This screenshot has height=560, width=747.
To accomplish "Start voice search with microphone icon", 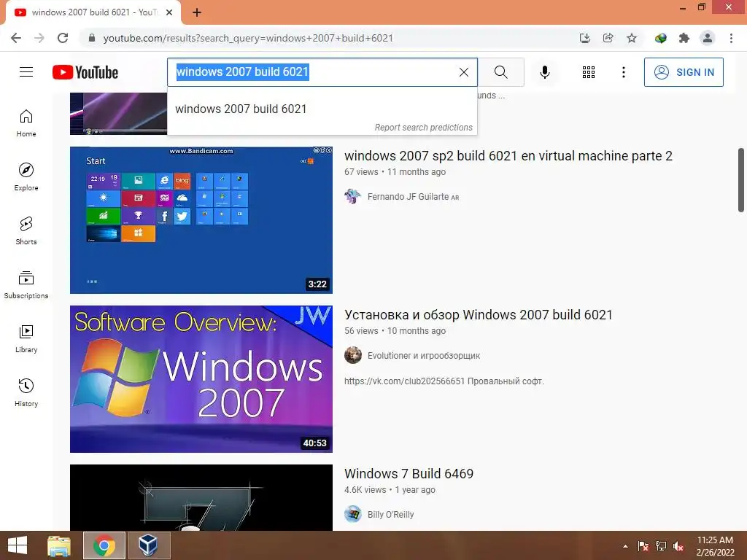I will [x=545, y=72].
